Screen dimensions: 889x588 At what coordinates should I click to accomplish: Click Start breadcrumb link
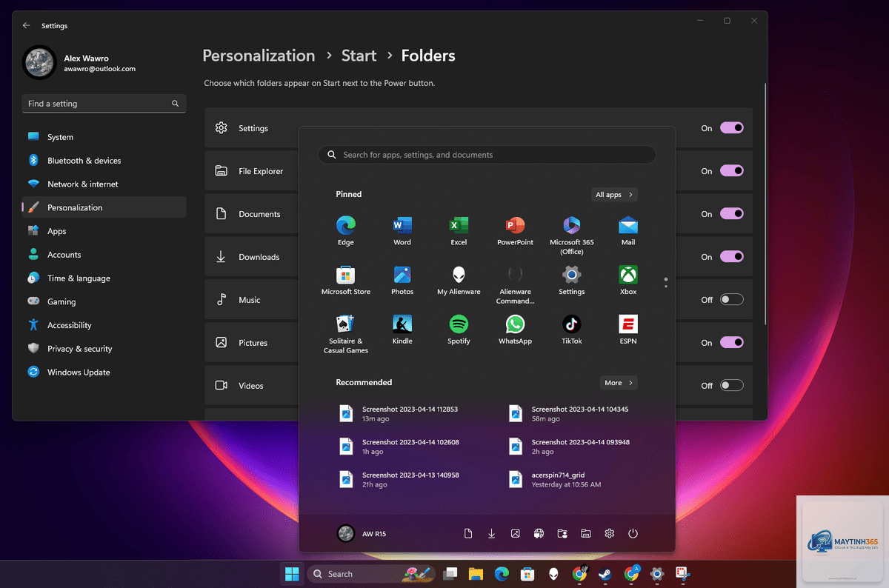click(359, 56)
